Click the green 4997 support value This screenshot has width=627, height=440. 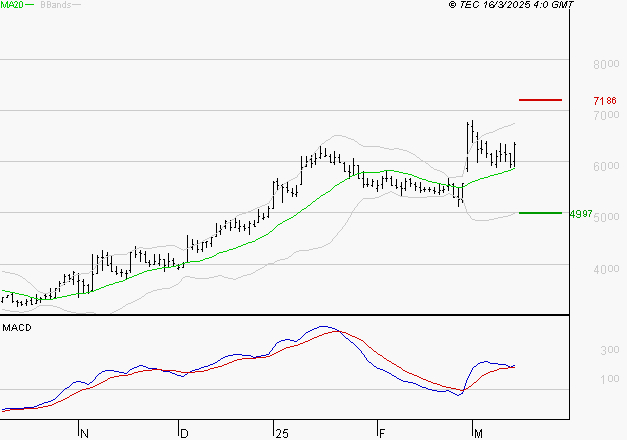click(581, 214)
